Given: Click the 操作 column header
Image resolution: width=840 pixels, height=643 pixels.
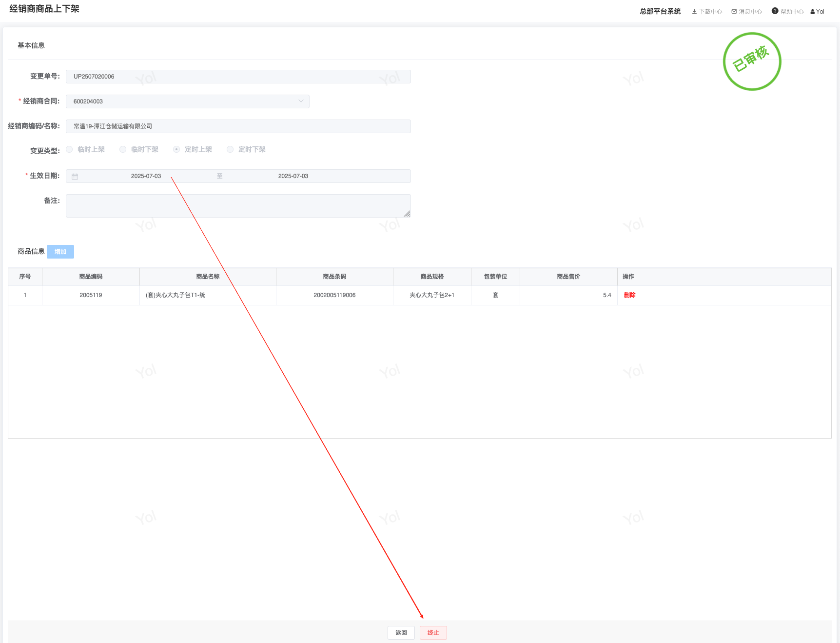Looking at the screenshot, I should coord(724,277).
